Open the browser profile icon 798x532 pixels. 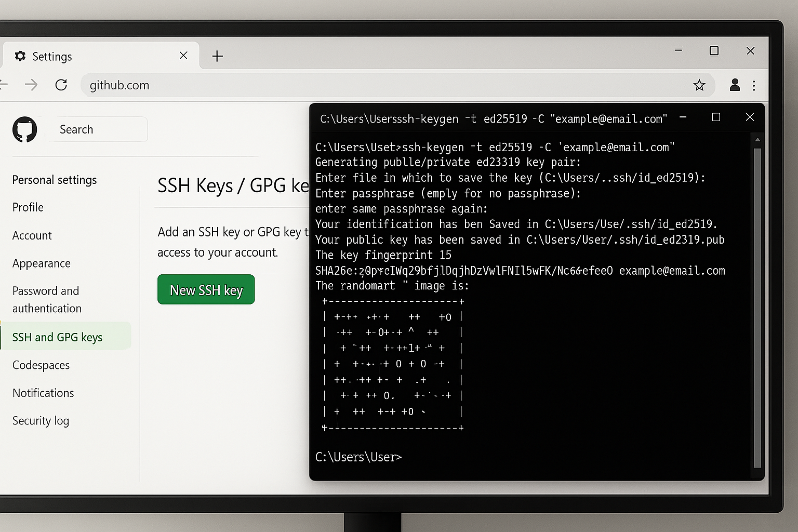coord(735,85)
